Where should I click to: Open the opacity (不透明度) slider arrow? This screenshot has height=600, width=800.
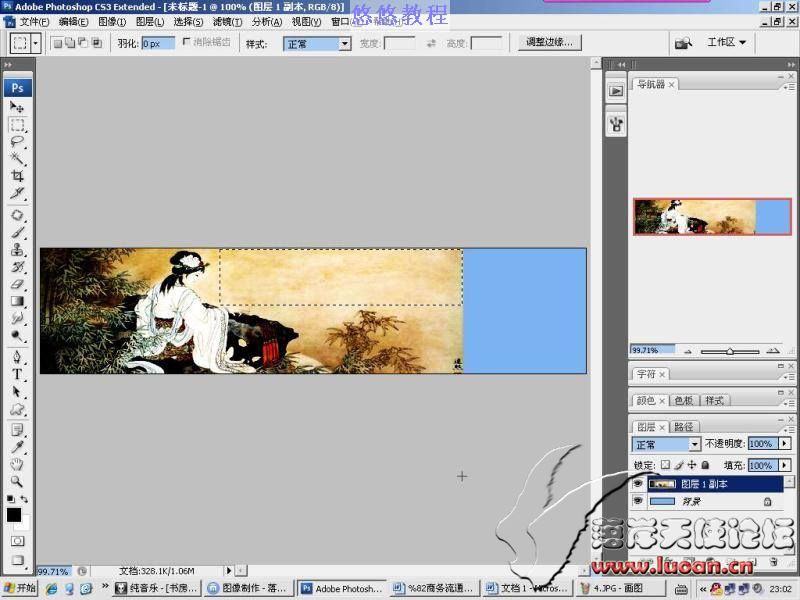(x=785, y=444)
